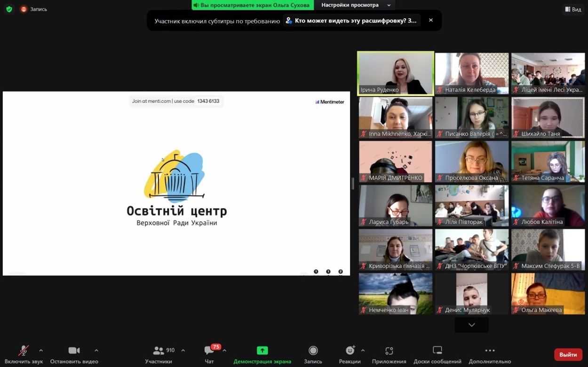Image resolution: width=588 pixels, height=367 pixels.
Task: Expand arrow next to Участники count
Action: (x=183, y=351)
